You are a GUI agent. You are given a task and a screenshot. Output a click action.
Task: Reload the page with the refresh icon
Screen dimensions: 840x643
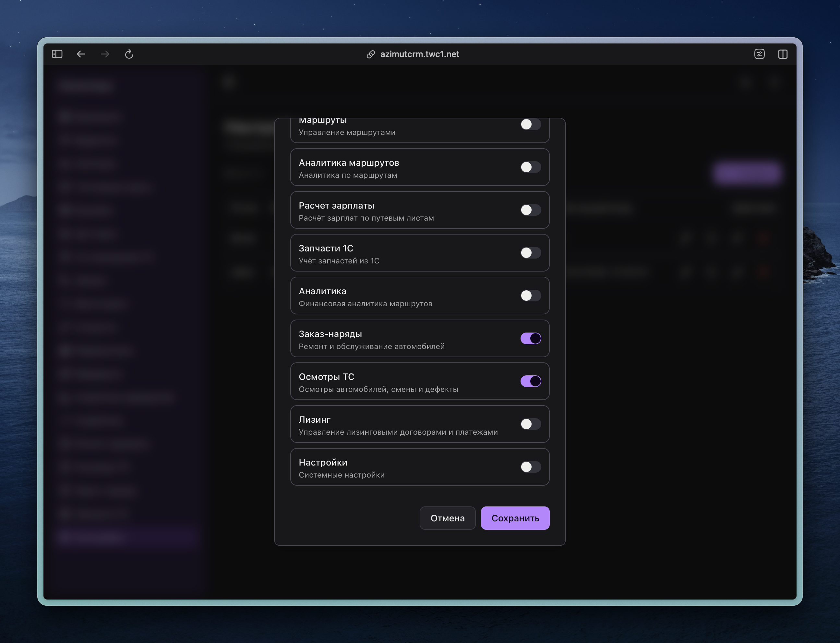[x=129, y=54]
